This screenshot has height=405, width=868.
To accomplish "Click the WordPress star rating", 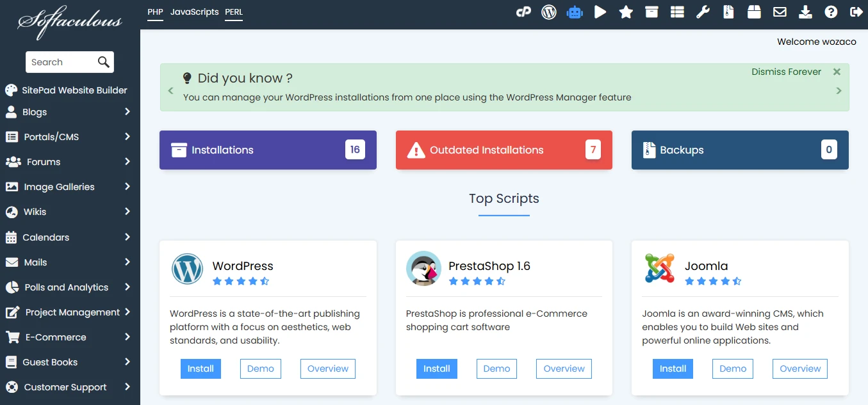I will [x=241, y=281].
